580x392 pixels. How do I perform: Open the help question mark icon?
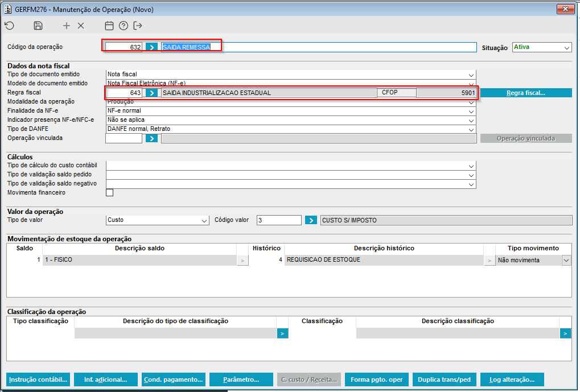point(124,26)
